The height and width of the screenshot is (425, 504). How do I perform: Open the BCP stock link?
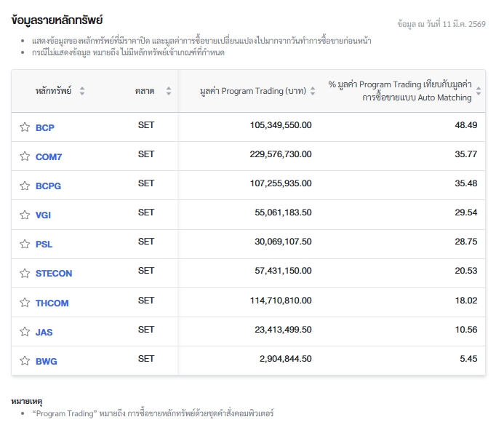pos(45,127)
